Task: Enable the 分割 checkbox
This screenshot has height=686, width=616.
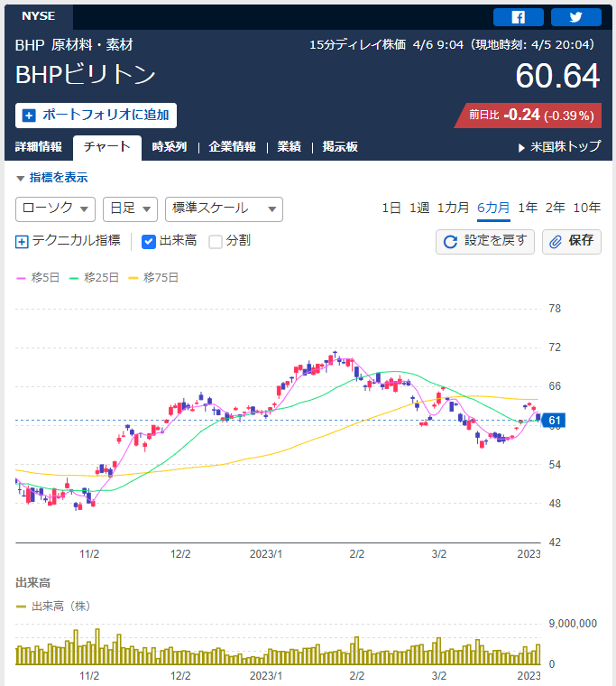Action: tap(215, 242)
